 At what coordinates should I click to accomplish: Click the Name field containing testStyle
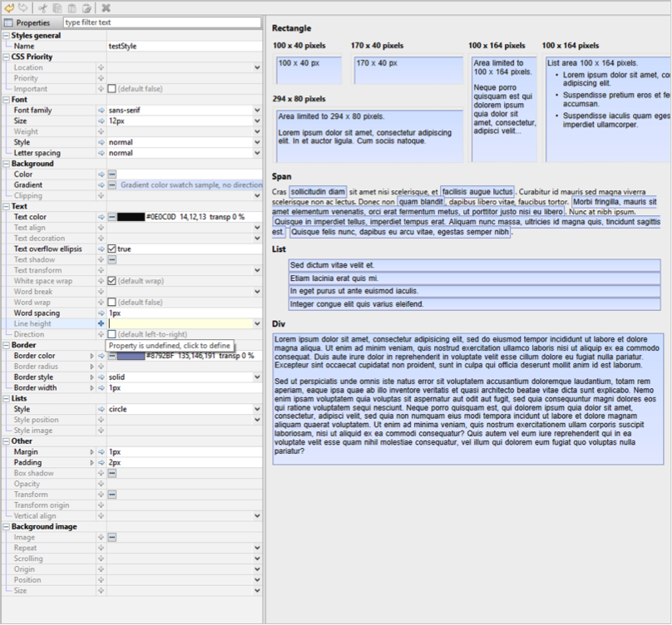click(183, 47)
